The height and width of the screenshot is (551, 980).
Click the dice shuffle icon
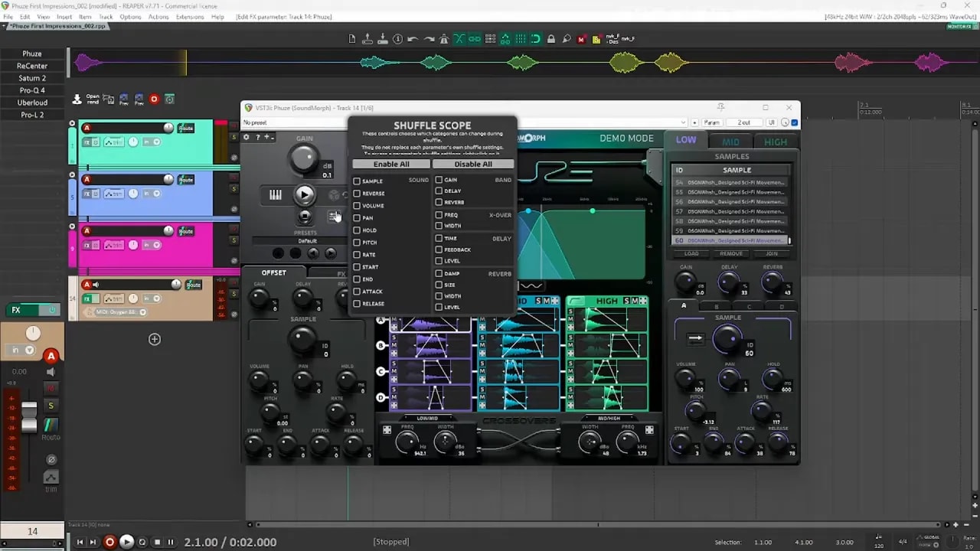[334, 195]
